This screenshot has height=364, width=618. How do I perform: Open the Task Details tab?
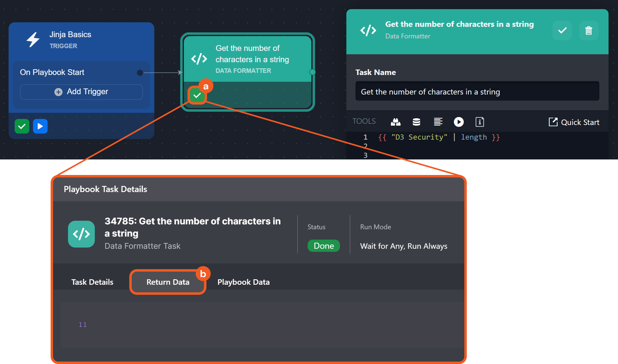tap(92, 282)
